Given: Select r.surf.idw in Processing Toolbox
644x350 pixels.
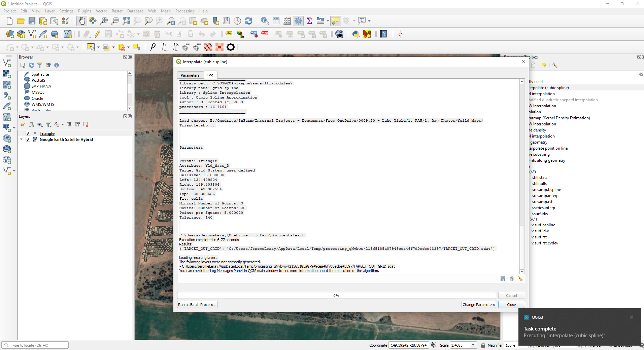Looking at the screenshot, I should [540, 214].
